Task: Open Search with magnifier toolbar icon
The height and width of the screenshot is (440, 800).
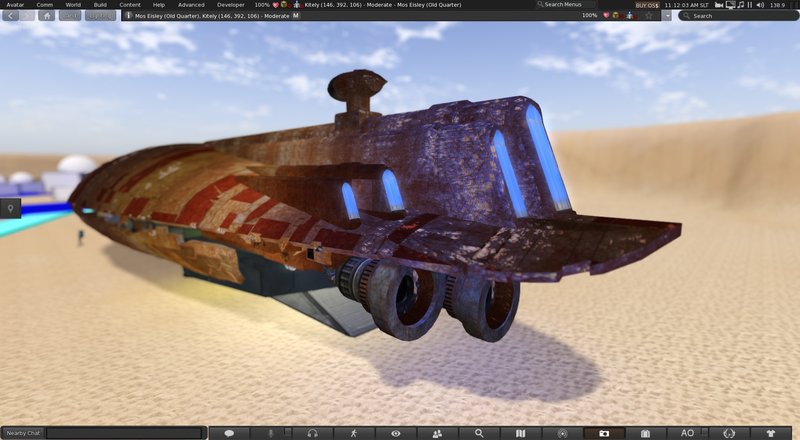Action: coord(479,433)
